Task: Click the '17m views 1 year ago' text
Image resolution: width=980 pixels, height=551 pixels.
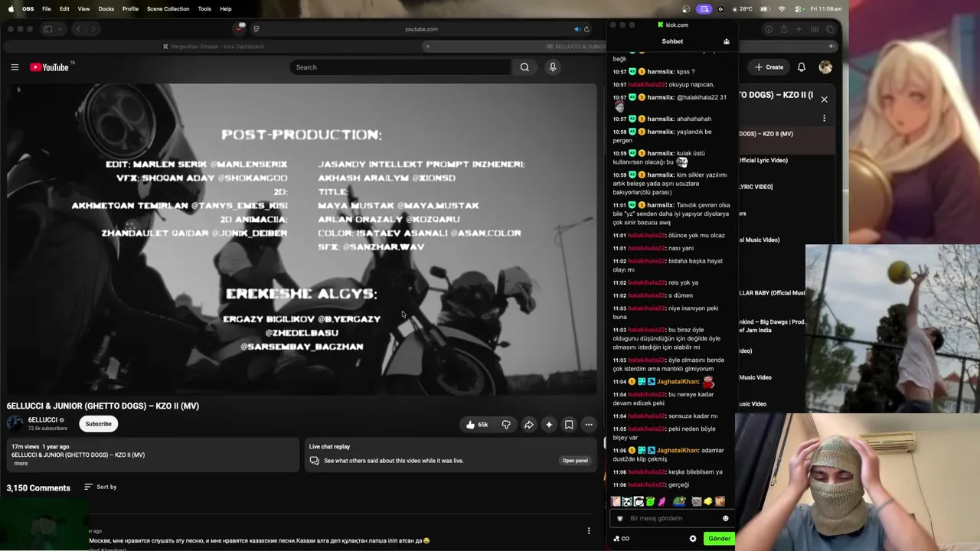Action: point(40,447)
